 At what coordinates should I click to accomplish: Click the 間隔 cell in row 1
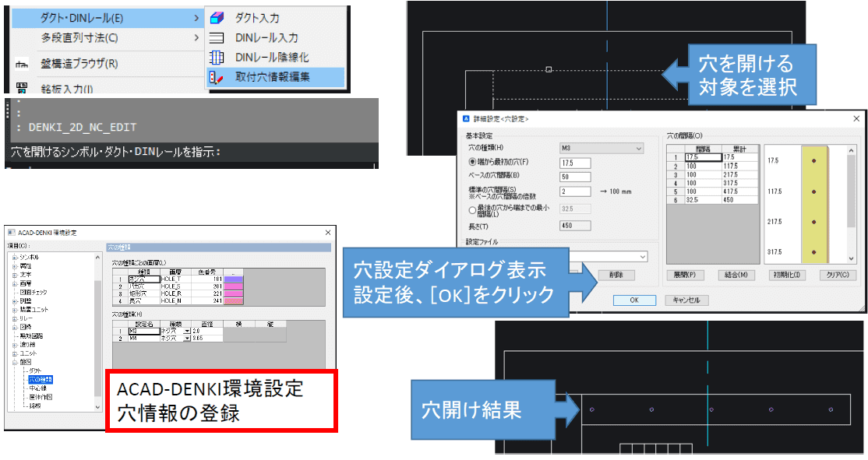pos(703,157)
